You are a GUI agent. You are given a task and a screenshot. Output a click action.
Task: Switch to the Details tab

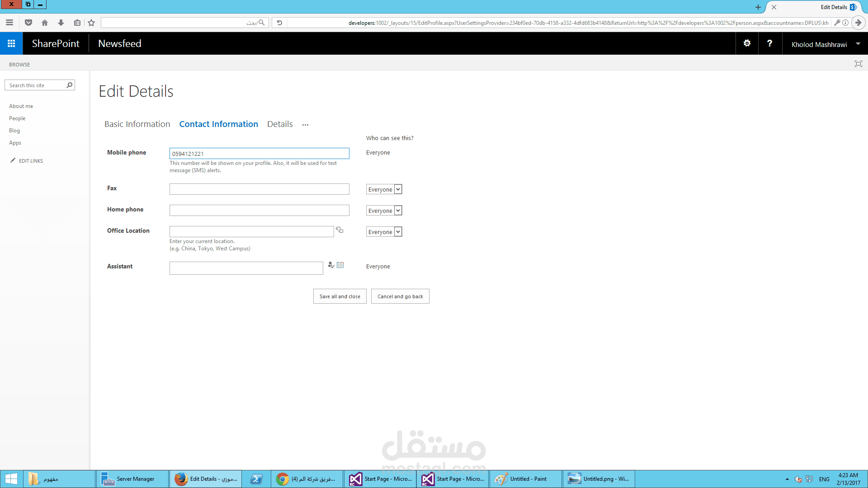[x=280, y=124]
